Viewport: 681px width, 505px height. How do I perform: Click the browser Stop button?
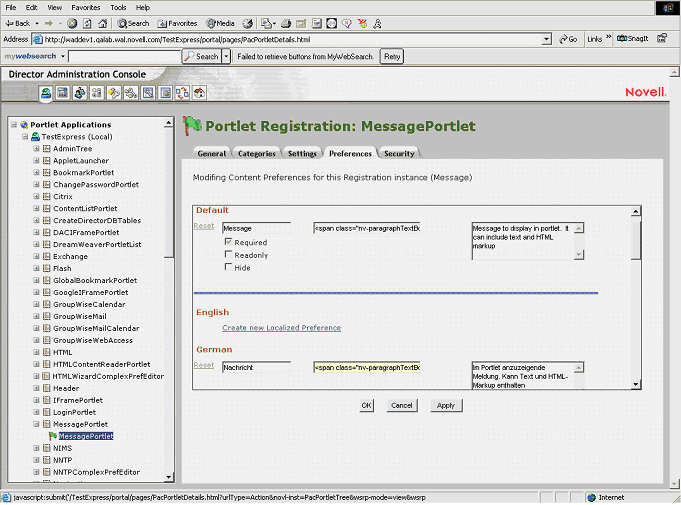pos(72,23)
